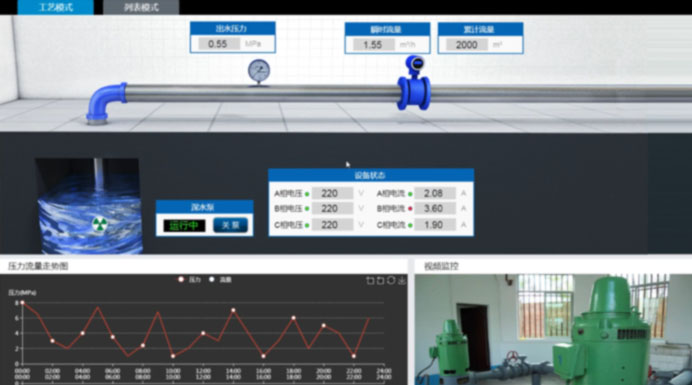The image size is (692, 385).
Task: Click the pressure gauge on the pipe
Action: 259,72
